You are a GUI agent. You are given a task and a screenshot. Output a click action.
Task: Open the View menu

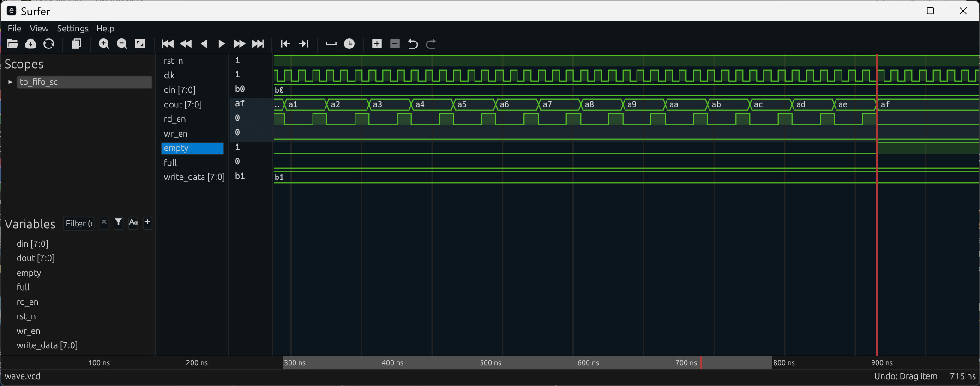click(39, 29)
